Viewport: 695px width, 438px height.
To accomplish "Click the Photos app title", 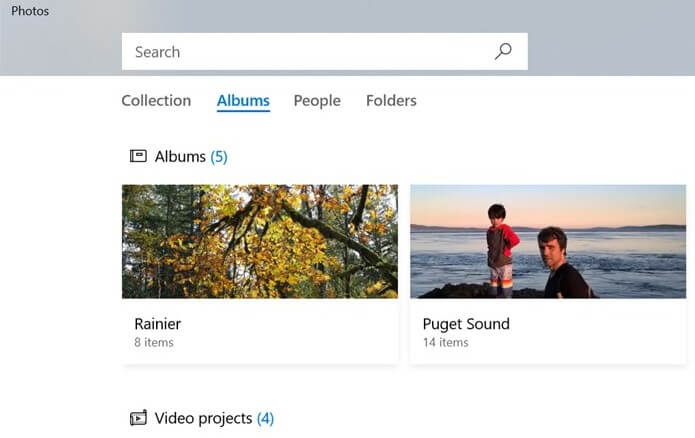I will (x=30, y=11).
